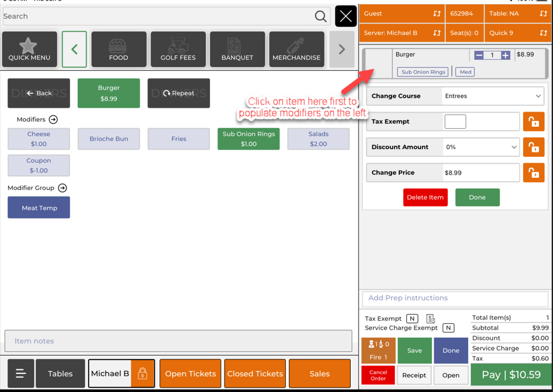Increase Burger quantity with plus button

pos(505,55)
